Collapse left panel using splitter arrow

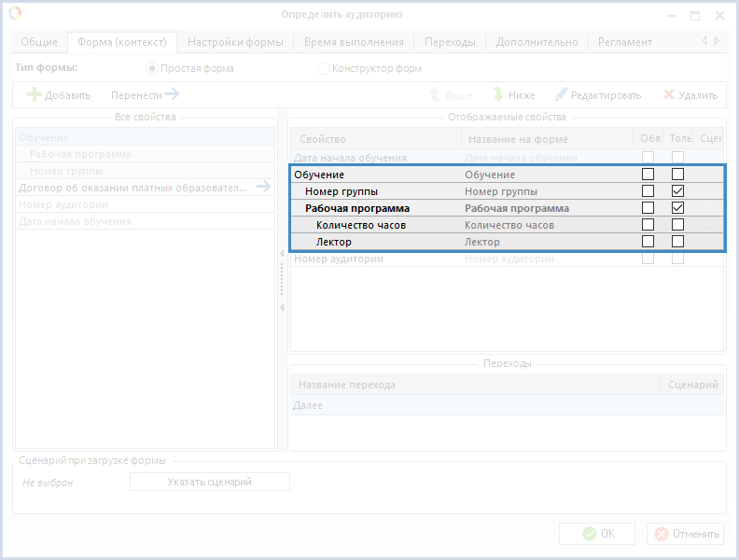click(281, 254)
